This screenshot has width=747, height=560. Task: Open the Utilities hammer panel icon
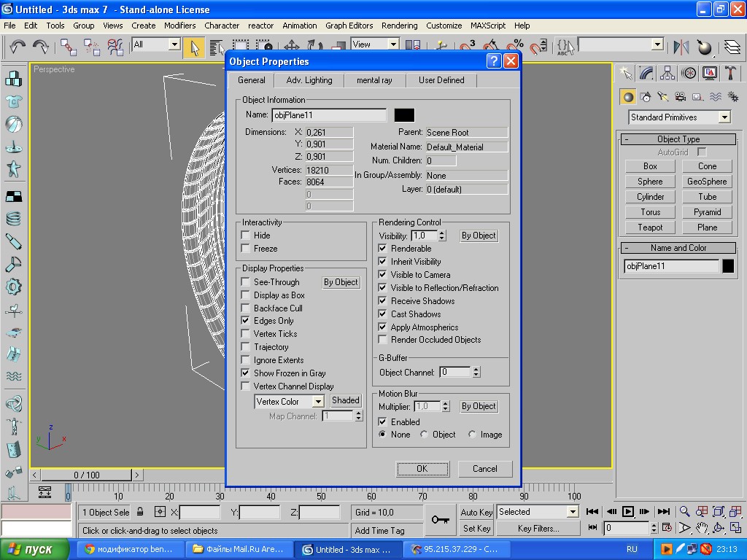(730, 73)
